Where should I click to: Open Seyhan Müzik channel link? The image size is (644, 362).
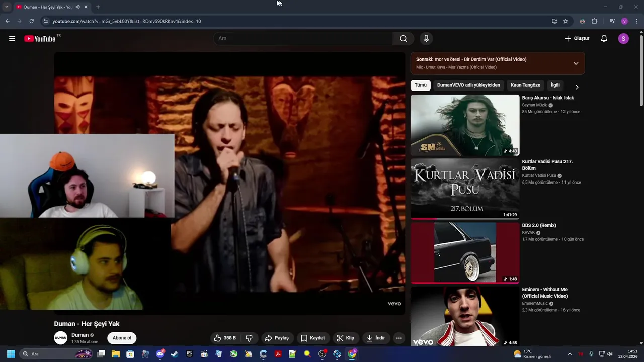tap(534, 105)
